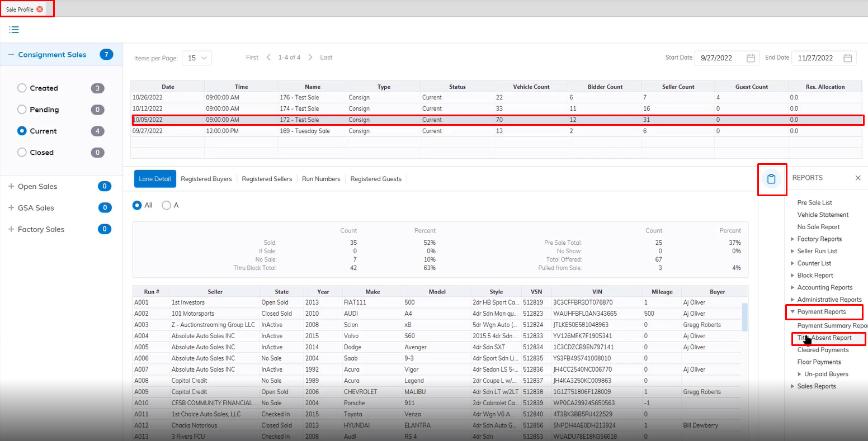Switch to Registered Buyers tab

tap(206, 179)
